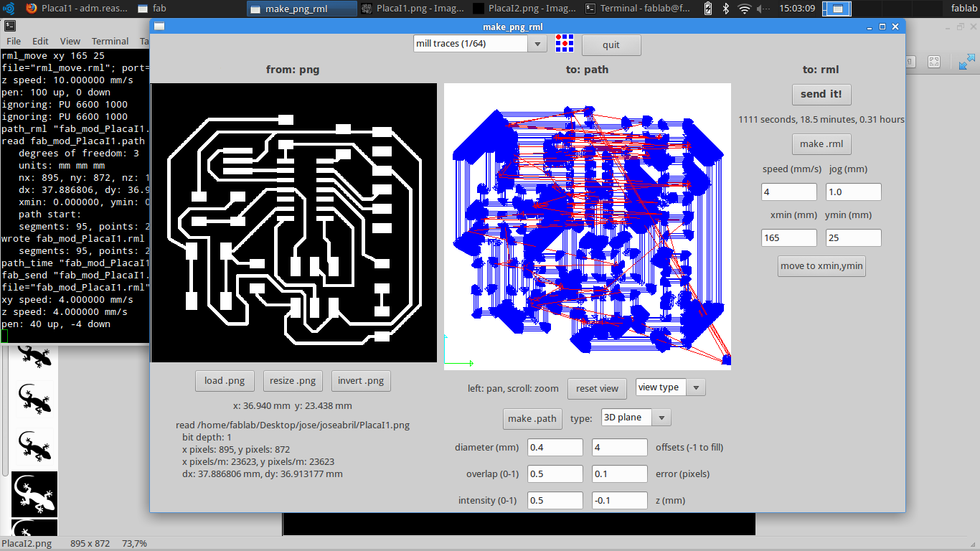Click the ymin (mm) field showing 25
Viewport: 980px width, 551px height.
pos(853,237)
